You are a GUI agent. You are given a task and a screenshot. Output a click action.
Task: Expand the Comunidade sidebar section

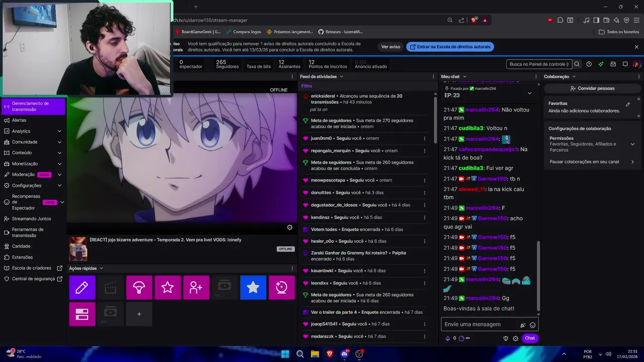(x=59, y=142)
